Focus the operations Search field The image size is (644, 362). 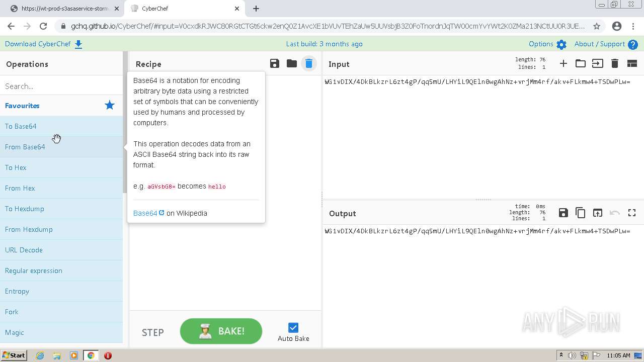(x=61, y=86)
